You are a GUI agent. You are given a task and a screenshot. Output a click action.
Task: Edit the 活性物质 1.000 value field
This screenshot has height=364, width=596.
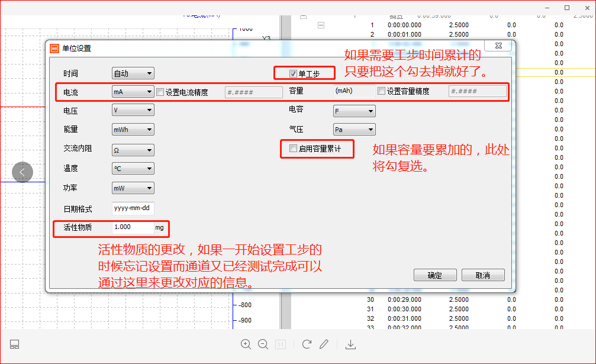point(133,227)
